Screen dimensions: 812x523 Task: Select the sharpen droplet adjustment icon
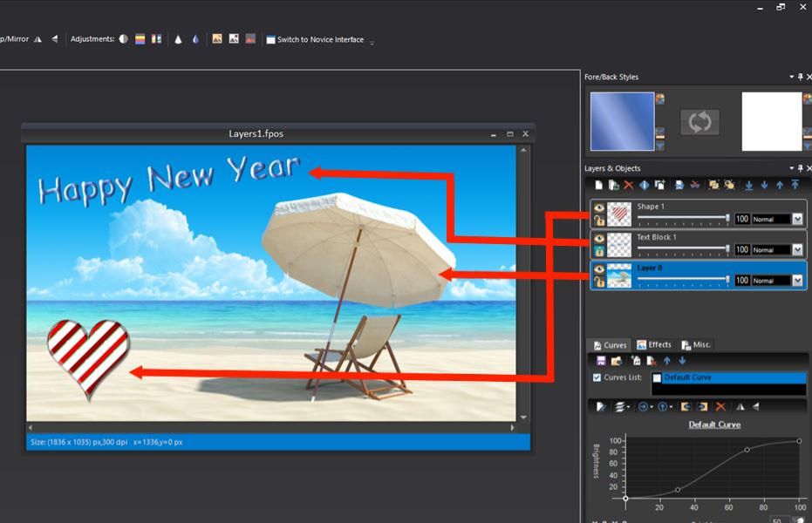click(196, 38)
